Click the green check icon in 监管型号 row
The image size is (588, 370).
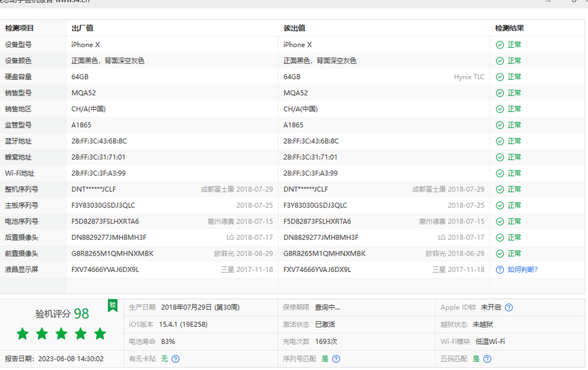click(500, 125)
